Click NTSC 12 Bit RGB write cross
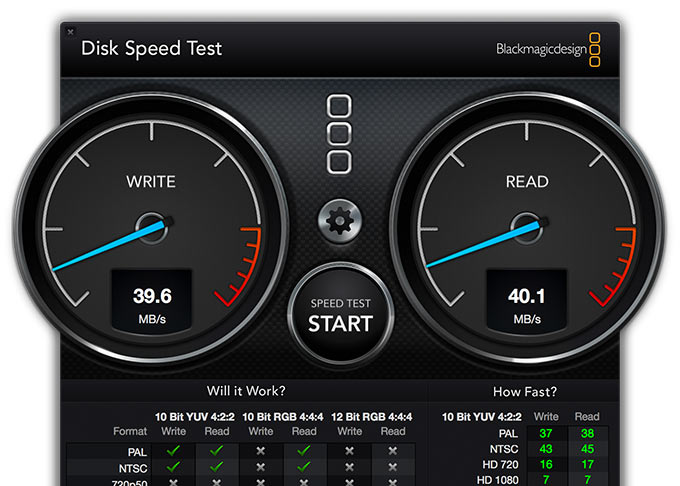This screenshot has width=680, height=486. tap(350, 467)
